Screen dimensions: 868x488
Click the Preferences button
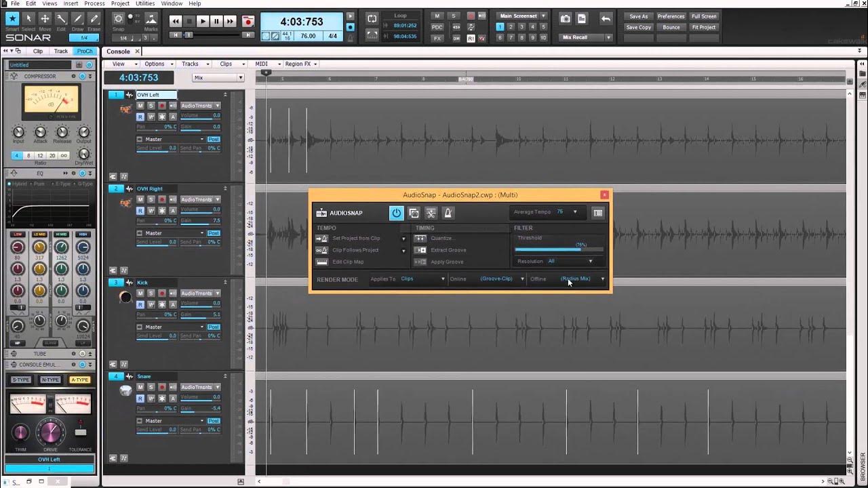point(671,16)
